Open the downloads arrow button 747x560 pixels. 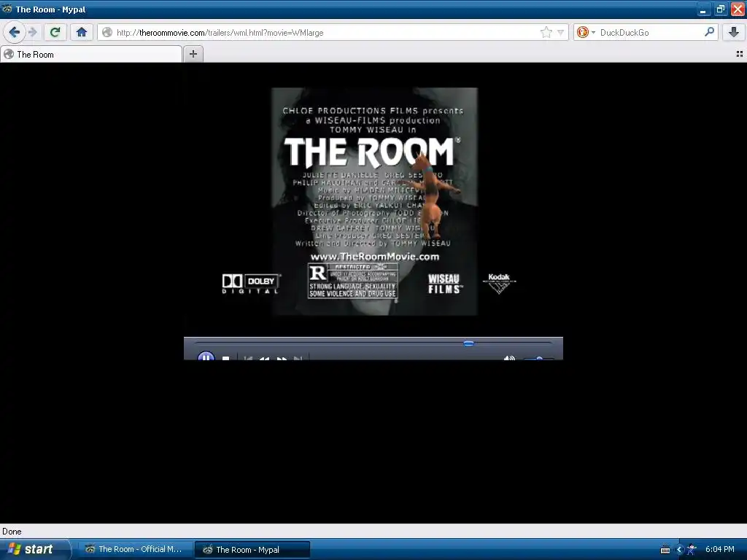point(734,32)
